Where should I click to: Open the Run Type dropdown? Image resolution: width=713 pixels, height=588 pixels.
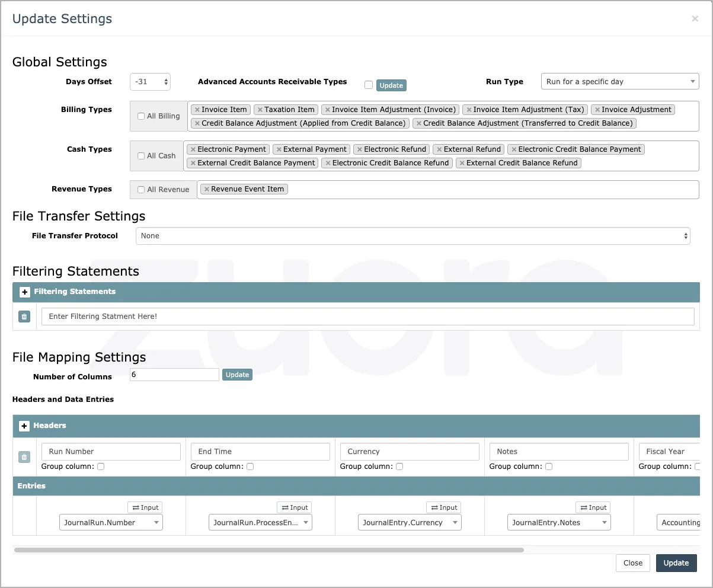click(620, 82)
